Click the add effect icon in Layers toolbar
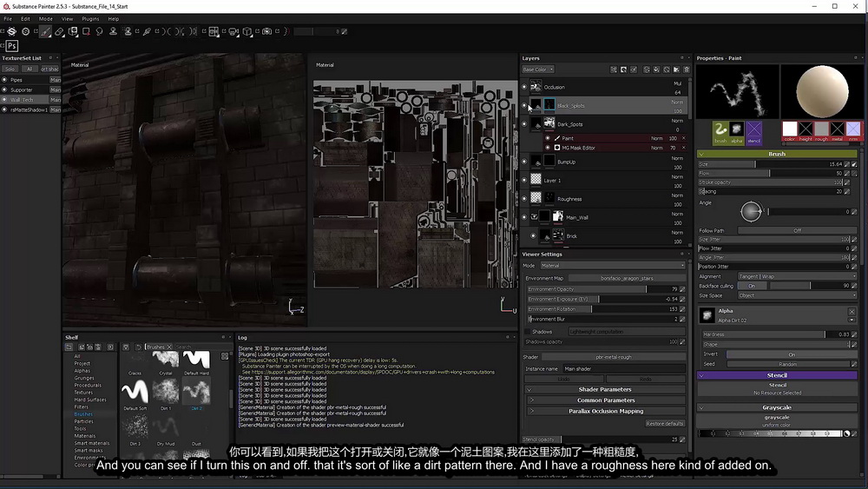The width and height of the screenshot is (868, 489). point(614,69)
